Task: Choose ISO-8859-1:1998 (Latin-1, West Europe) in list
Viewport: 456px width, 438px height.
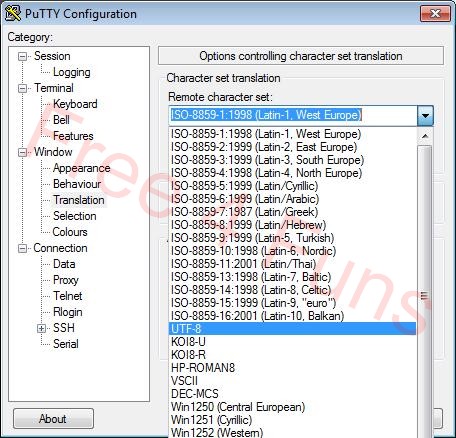Action: (293, 134)
